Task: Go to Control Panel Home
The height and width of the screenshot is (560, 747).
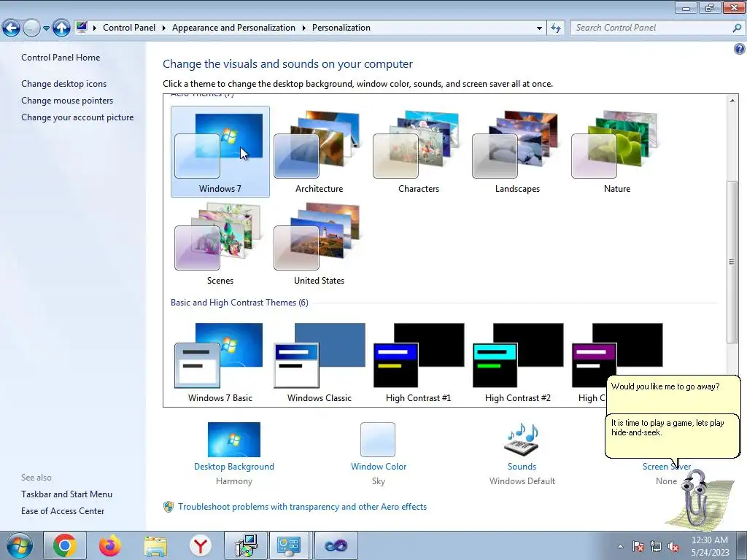Action: (x=61, y=58)
